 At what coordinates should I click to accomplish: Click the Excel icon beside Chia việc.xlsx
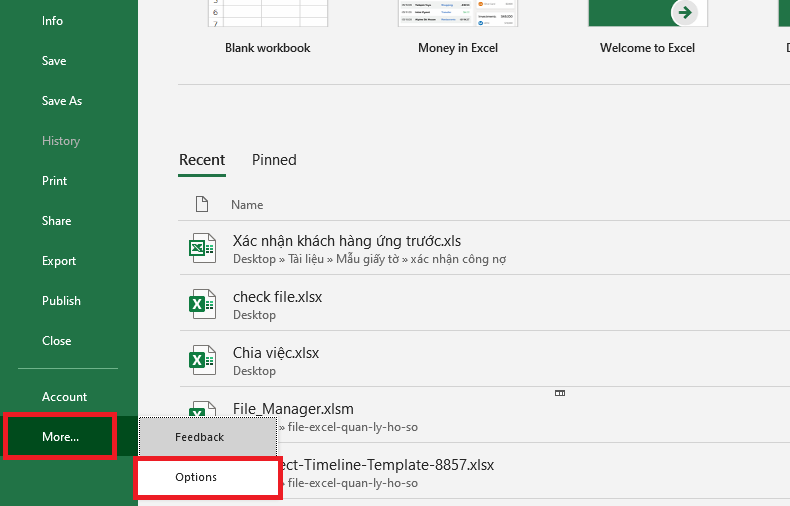click(x=203, y=360)
